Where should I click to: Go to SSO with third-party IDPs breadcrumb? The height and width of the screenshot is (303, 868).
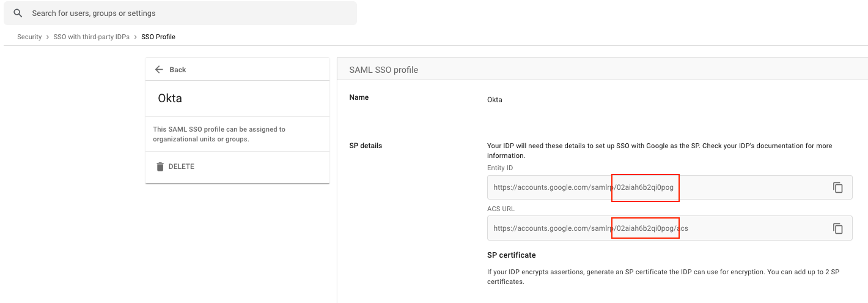(x=91, y=37)
